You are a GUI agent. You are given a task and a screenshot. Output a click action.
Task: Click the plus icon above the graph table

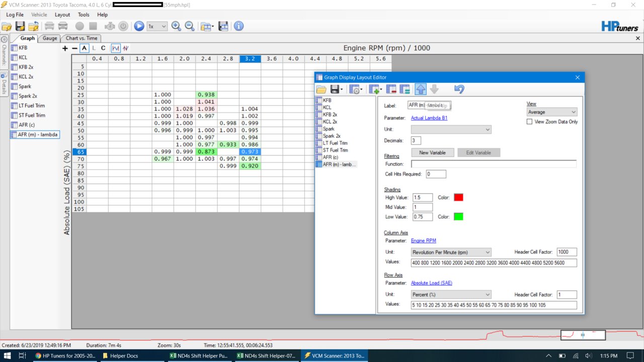(65, 48)
